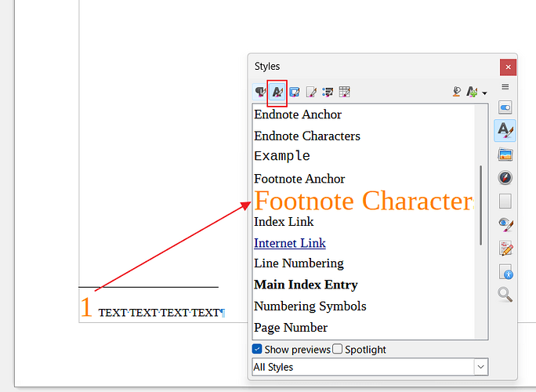
Task: Select Footnote Characters style
Action: [363, 201]
